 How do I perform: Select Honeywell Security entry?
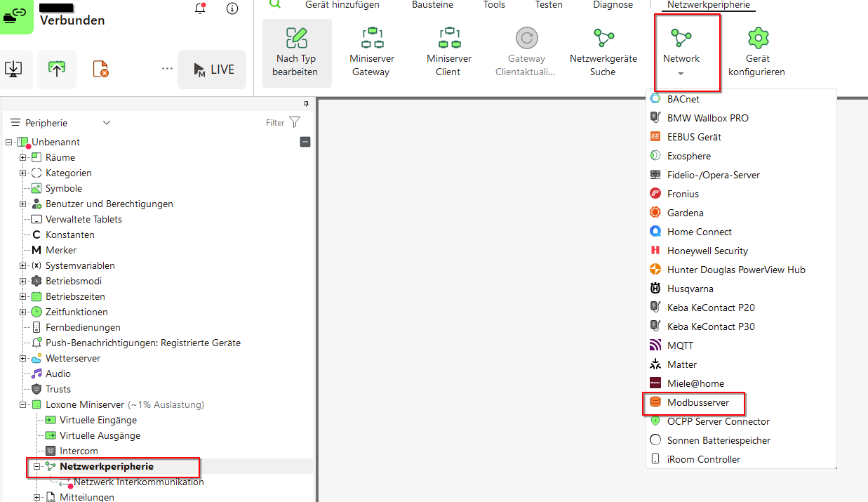coord(741,251)
